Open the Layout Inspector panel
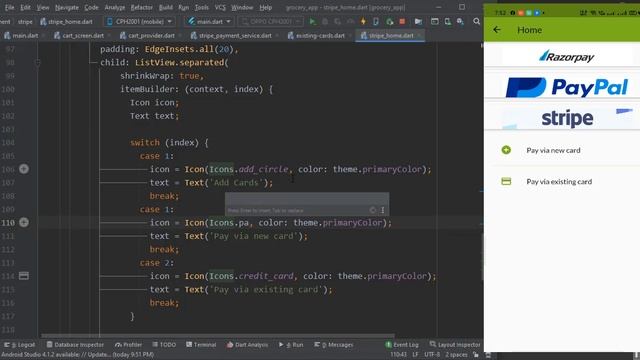Screen dimensions: 640x360 pos(455,344)
